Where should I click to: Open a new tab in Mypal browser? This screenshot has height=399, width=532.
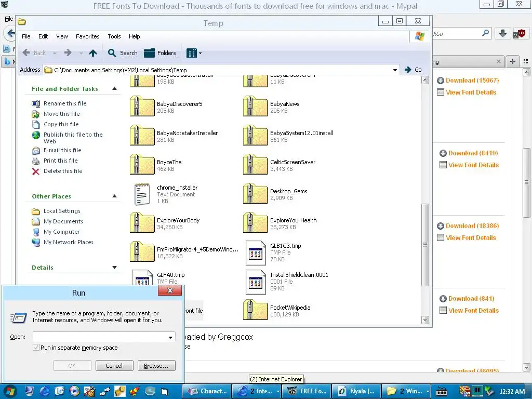(513, 61)
